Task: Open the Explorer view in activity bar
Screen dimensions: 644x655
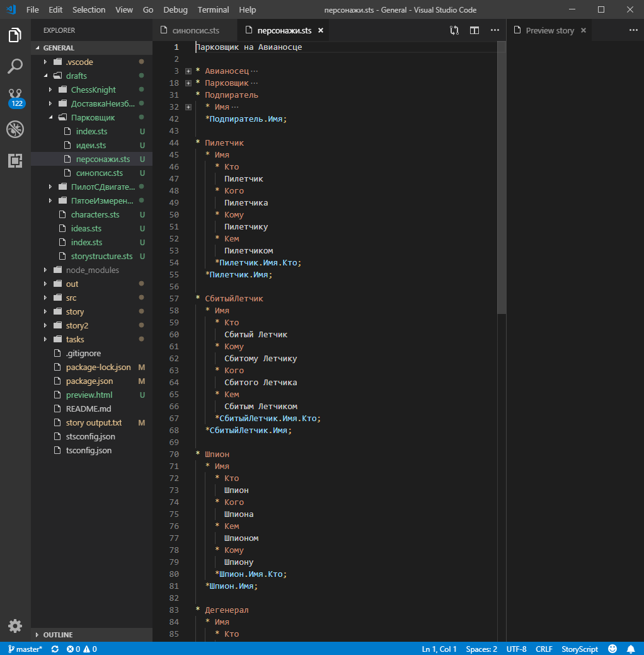Action: pos(15,35)
